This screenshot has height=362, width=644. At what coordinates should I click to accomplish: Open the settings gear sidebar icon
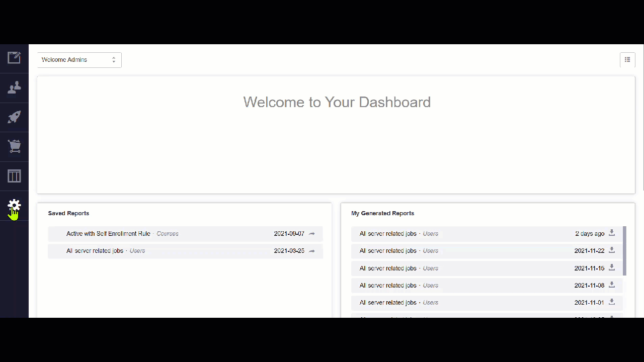point(14,205)
